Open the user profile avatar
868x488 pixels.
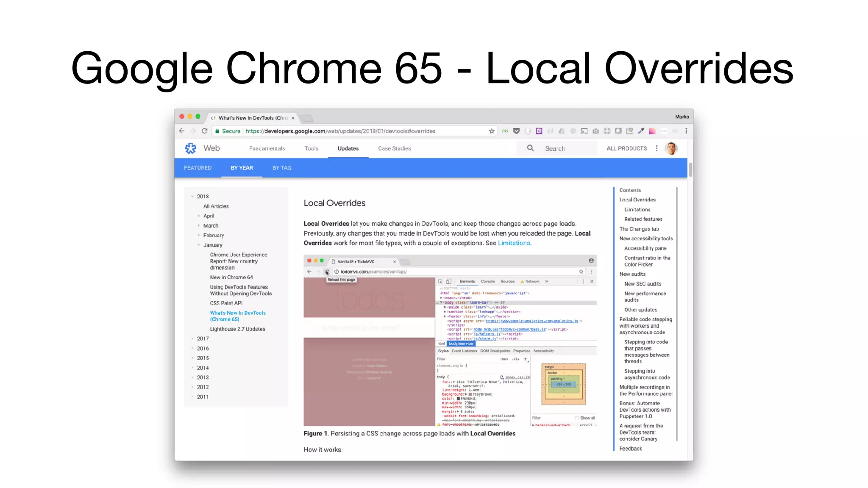tap(671, 148)
